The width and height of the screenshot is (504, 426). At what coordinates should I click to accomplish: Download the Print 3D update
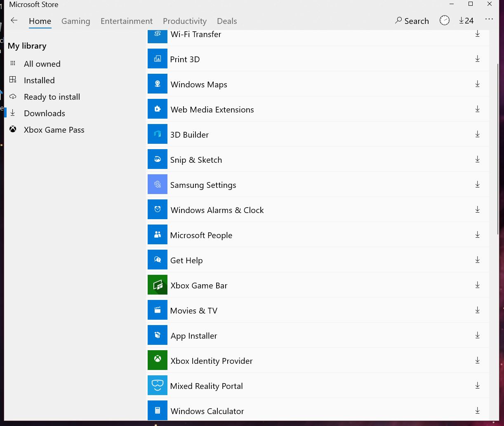click(477, 59)
